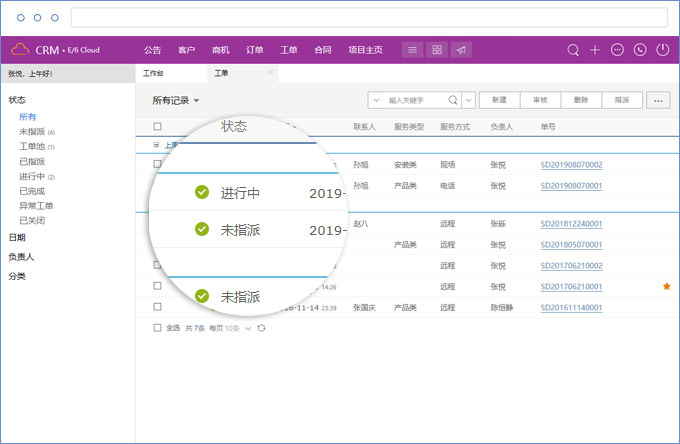Click the 新建 button
The height and width of the screenshot is (444, 680).
pos(499,100)
